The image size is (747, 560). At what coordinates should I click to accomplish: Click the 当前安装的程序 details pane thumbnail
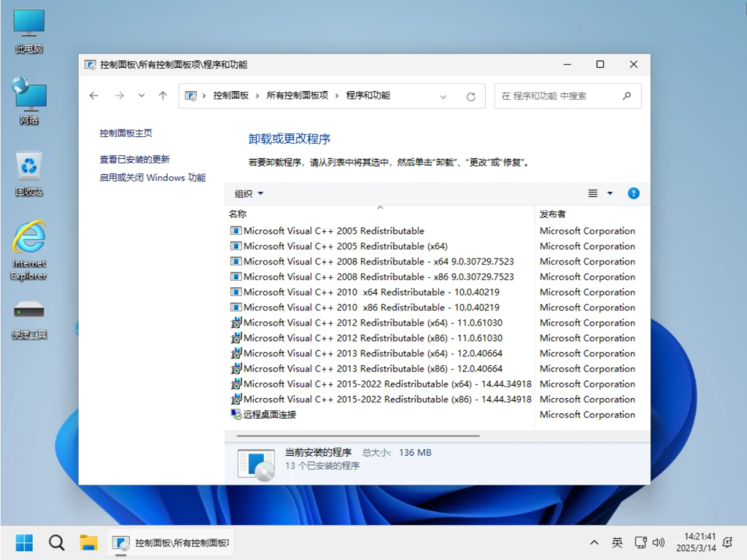256,464
